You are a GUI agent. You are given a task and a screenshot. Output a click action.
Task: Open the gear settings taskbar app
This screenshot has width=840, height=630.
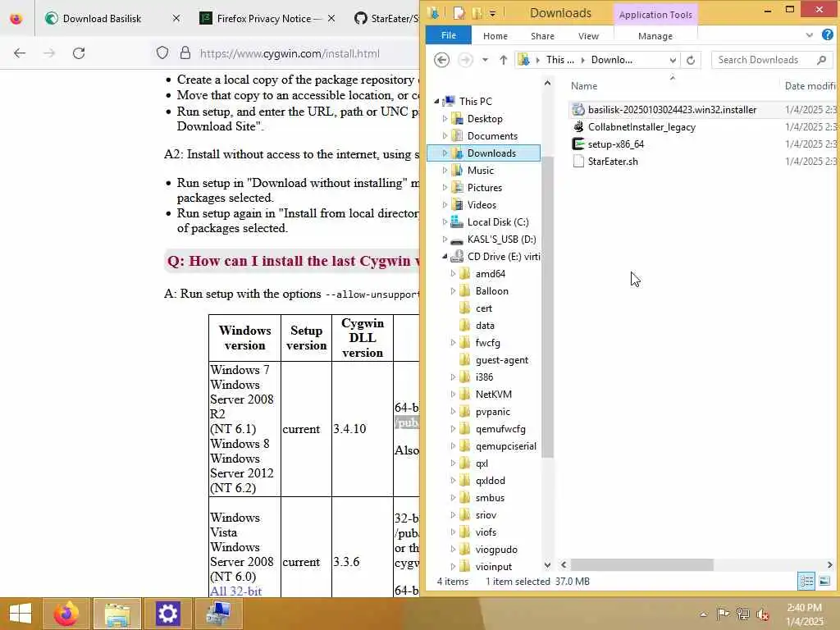point(167,614)
